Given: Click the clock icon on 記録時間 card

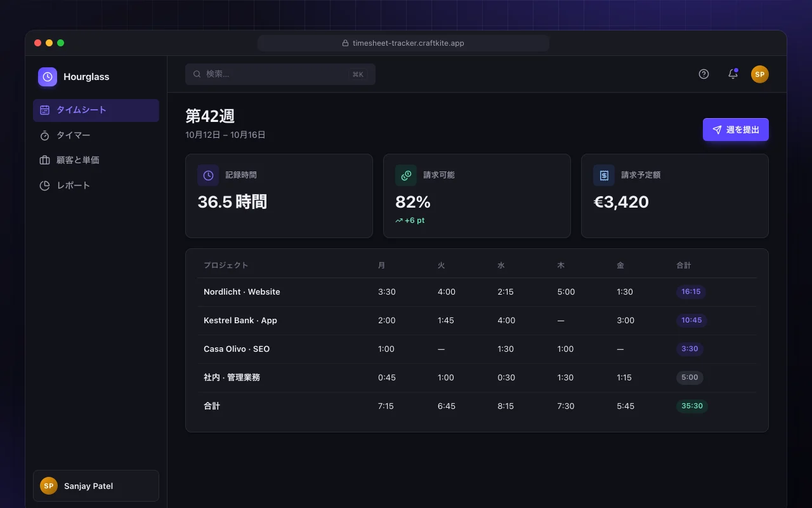Looking at the screenshot, I should coord(208,175).
